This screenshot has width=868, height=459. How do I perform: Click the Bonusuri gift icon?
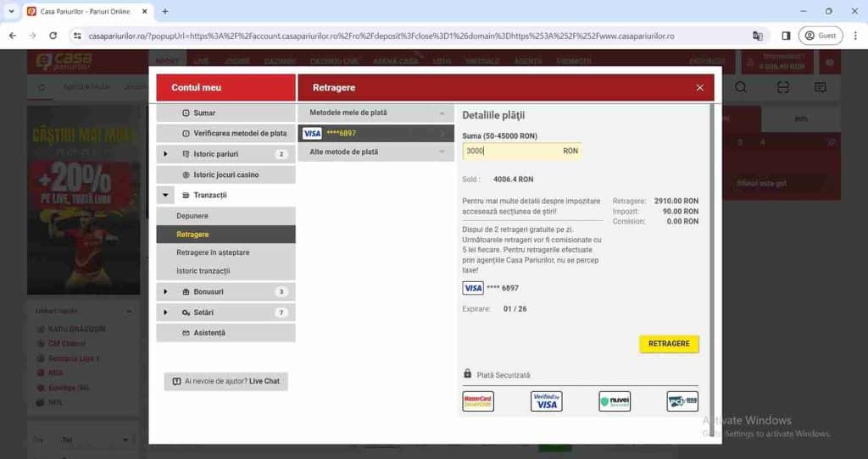tap(186, 291)
